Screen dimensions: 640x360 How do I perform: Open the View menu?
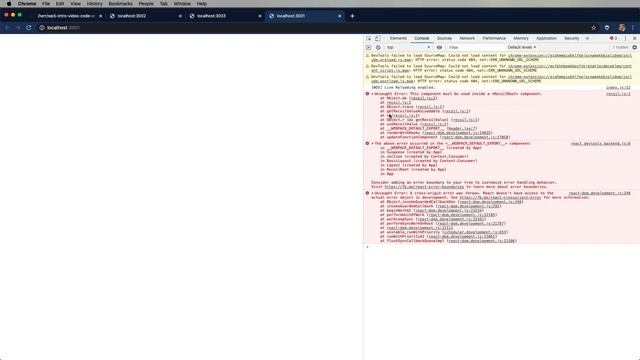[76, 4]
